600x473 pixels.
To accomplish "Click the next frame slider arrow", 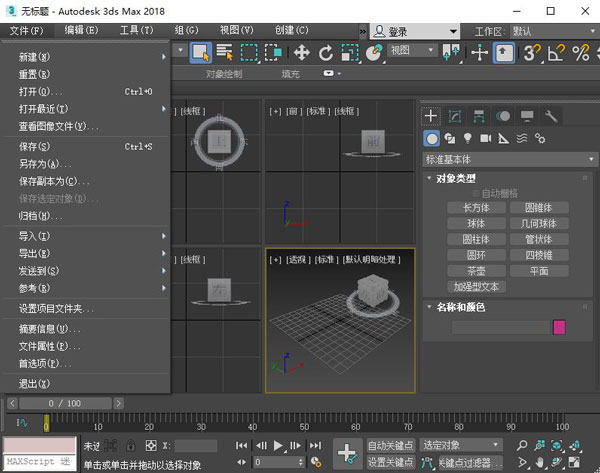I will pos(119,403).
